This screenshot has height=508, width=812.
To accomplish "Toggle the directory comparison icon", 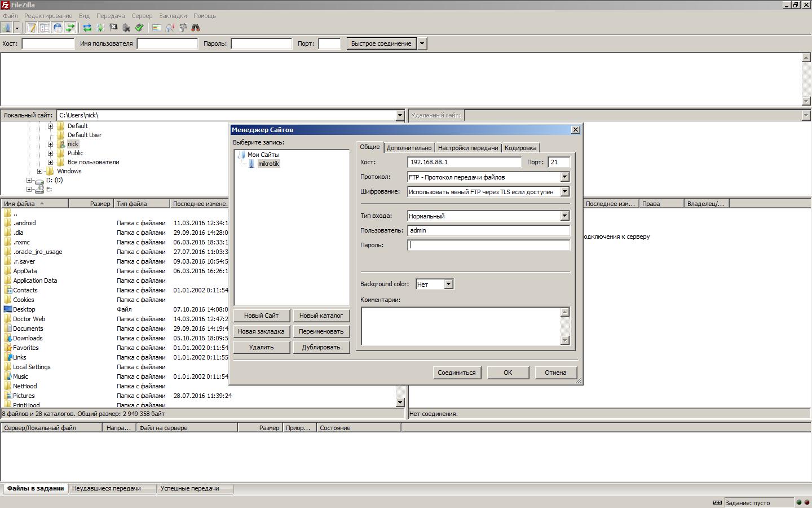I will (x=170, y=28).
